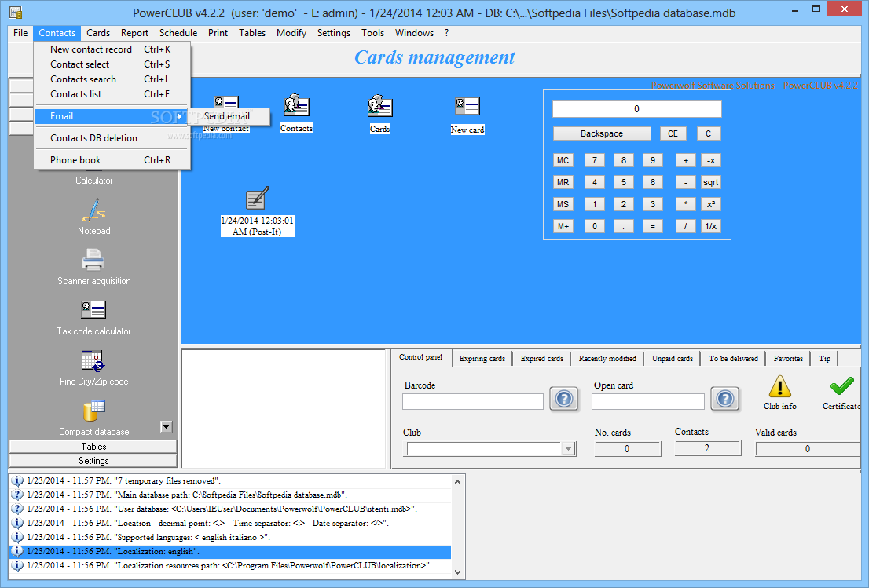Viewport: 869px width, 588px height.
Task: Choose Contacts DB deletion entry
Action: click(x=112, y=138)
